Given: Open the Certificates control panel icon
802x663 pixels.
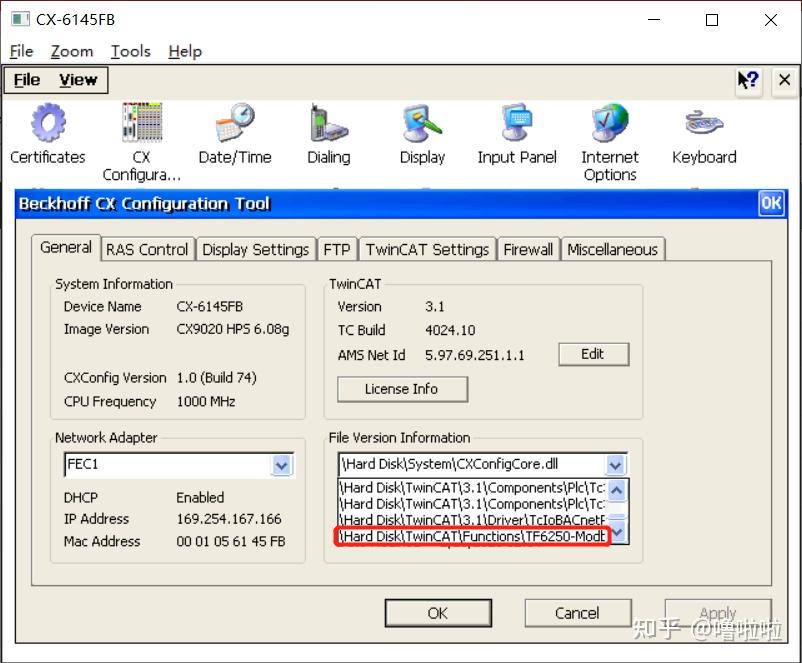Looking at the screenshot, I should point(48,134).
